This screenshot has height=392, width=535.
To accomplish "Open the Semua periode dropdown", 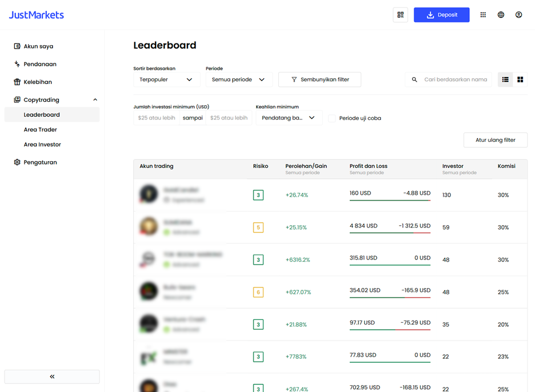I will (x=239, y=79).
